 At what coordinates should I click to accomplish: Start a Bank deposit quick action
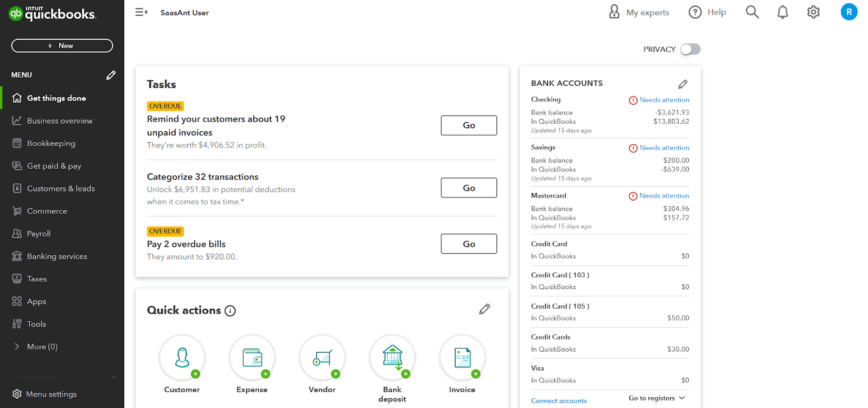pos(392,358)
